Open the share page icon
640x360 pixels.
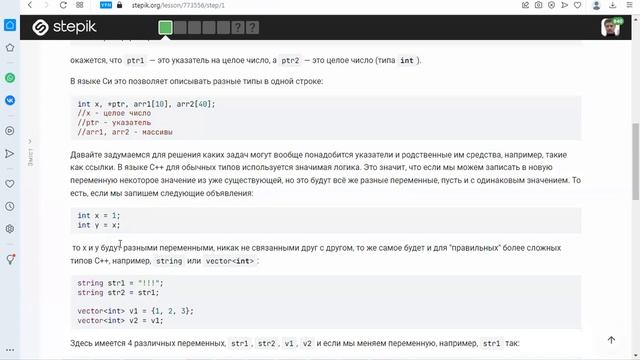click(525, 5)
